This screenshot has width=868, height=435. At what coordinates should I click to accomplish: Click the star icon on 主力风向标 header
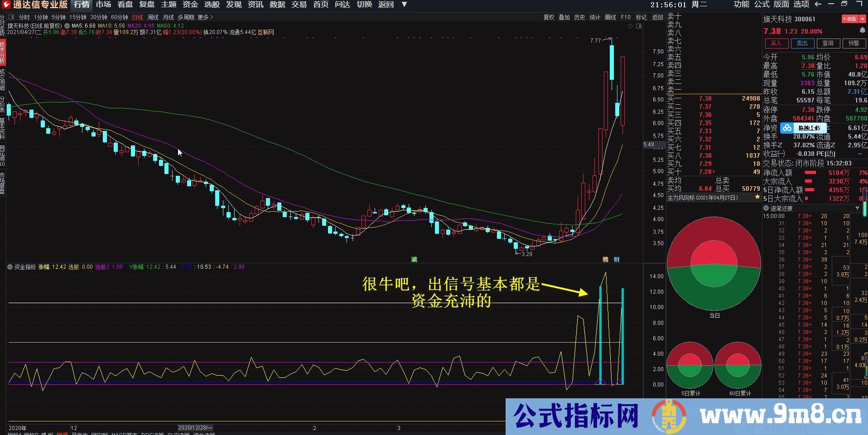[757, 198]
